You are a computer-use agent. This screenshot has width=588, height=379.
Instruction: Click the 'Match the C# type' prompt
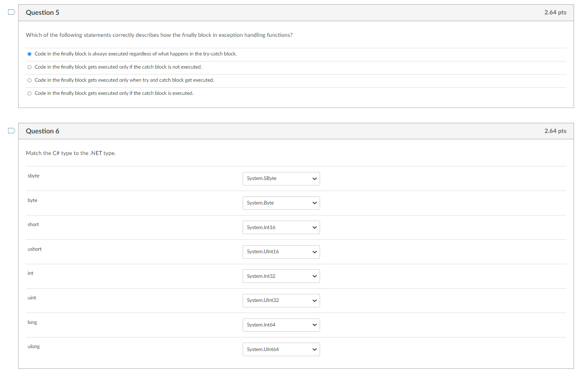point(71,153)
